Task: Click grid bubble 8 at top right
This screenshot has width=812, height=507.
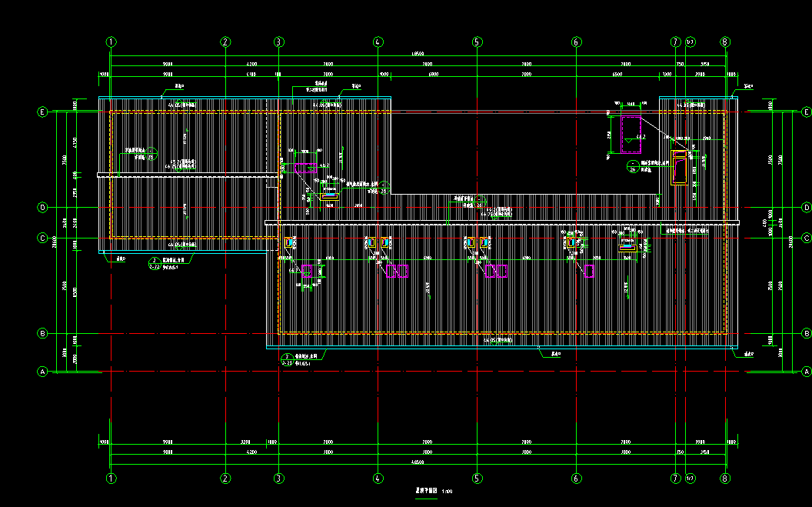Action: pyautogui.click(x=725, y=42)
